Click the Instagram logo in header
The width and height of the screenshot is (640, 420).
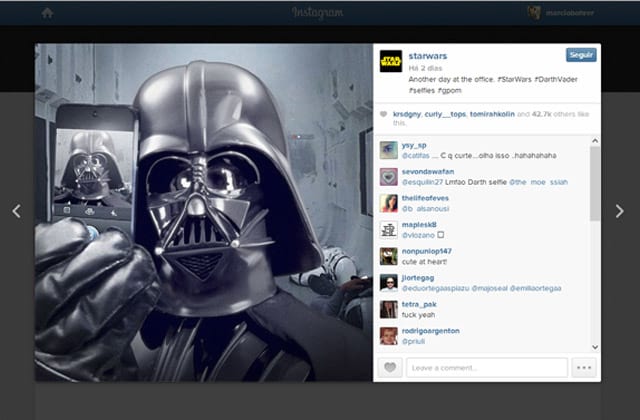pyautogui.click(x=318, y=13)
